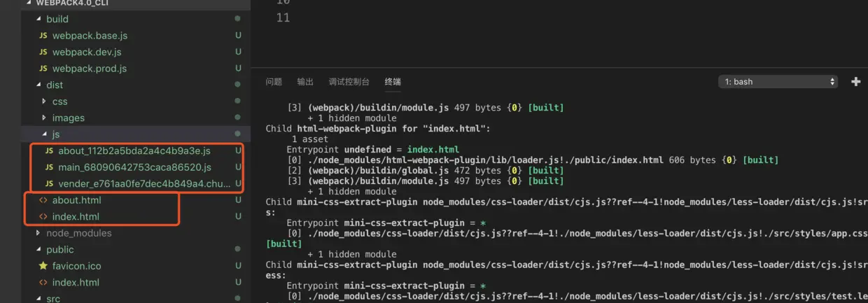This screenshot has height=303, width=868.
Task: Open about_112b2a5bda2a4c4b9a3e.js file
Action: pos(134,151)
